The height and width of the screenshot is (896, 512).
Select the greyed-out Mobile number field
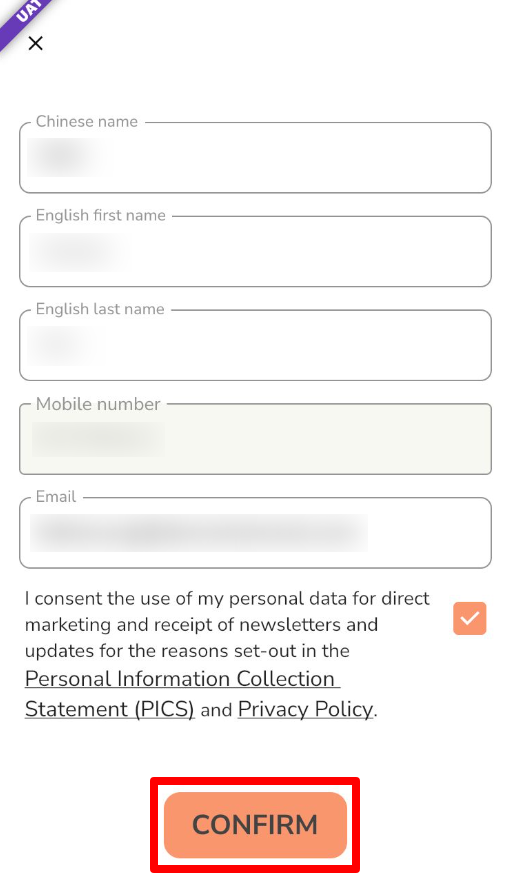point(255,439)
